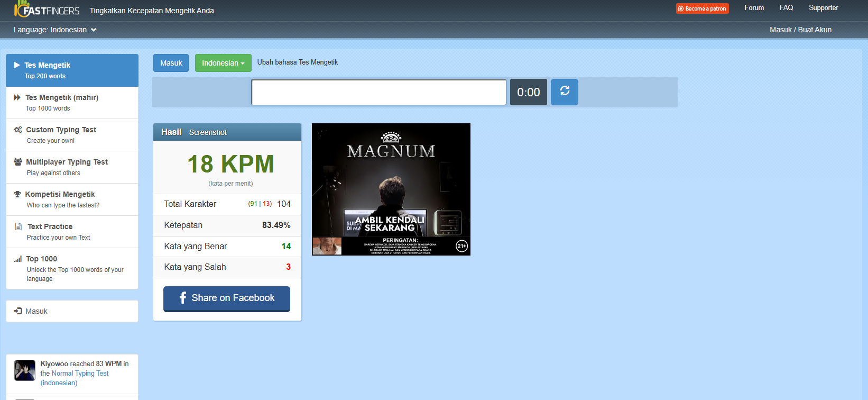The width and height of the screenshot is (868, 400).
Task: Click the Masuk sidebar login item
Action: pos(72,311)
